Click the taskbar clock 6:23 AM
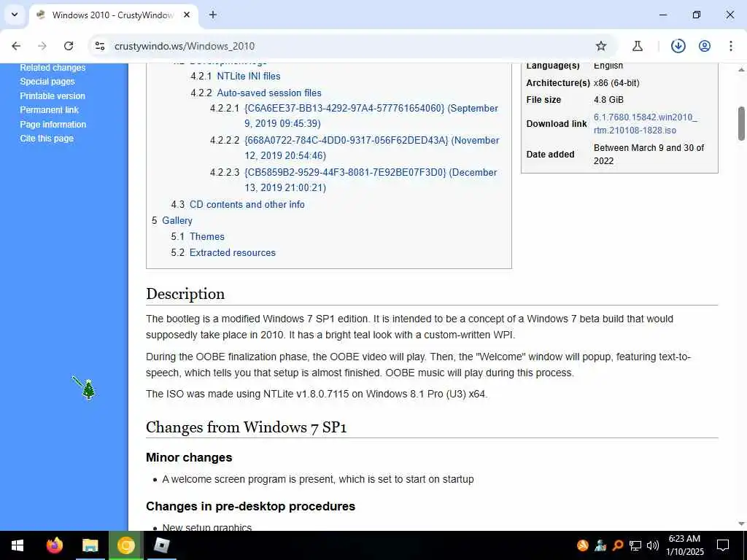Screen dimensions: 747x560 click(684, 545)
